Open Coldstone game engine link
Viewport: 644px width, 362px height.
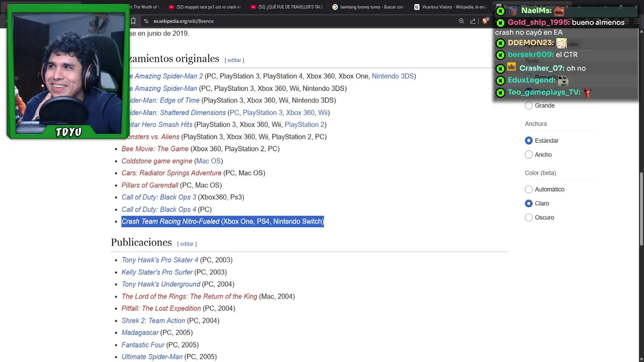tap(157, 161)
